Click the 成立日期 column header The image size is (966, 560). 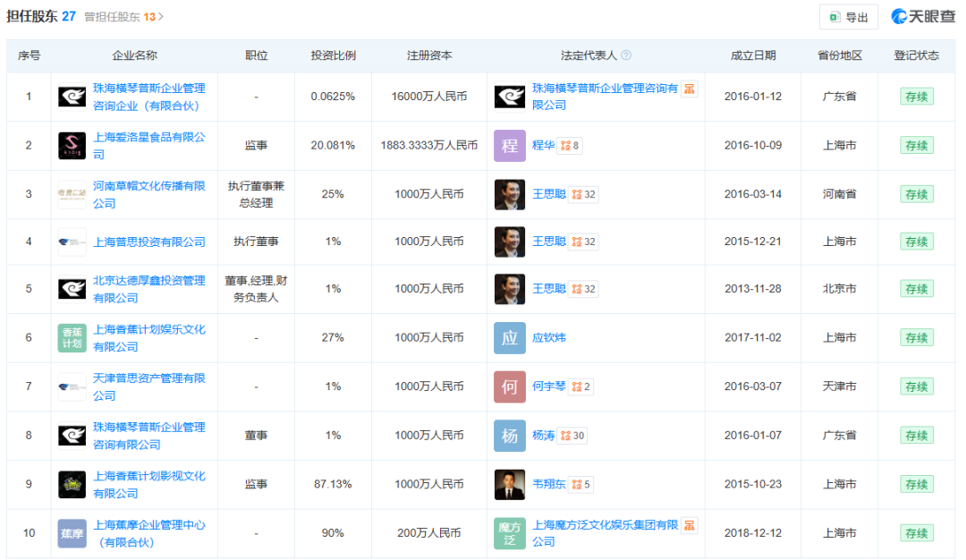pos(753,55)
